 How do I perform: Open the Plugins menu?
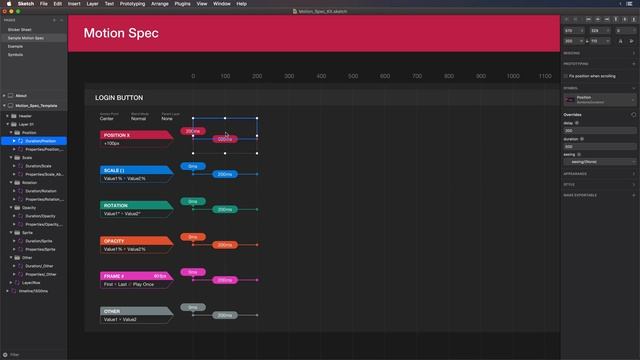pos(182,4)
